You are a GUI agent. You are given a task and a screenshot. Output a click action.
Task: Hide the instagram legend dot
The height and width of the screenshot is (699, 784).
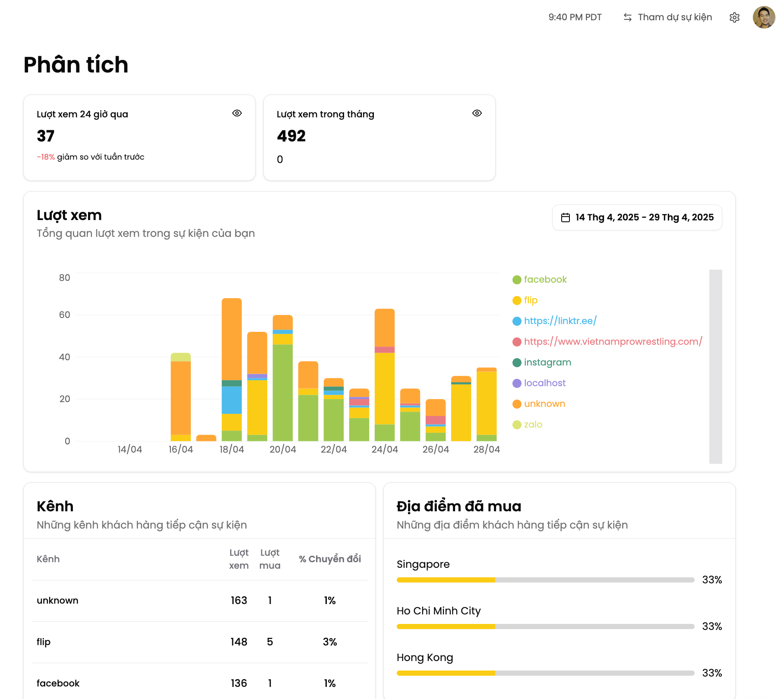coord(517,362)
